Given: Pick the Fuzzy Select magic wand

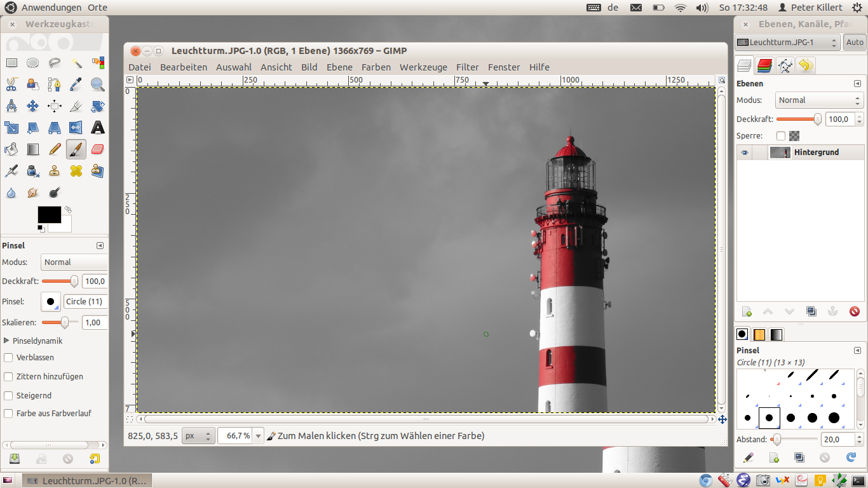Looking at the screenshot, I should point(76,63).
